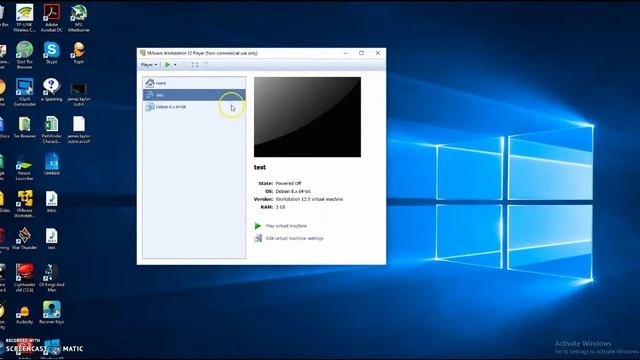Viewport: 640px width, 360px height.
Task: Open intro audio file on desktop
Action: [x=51, y=202]
